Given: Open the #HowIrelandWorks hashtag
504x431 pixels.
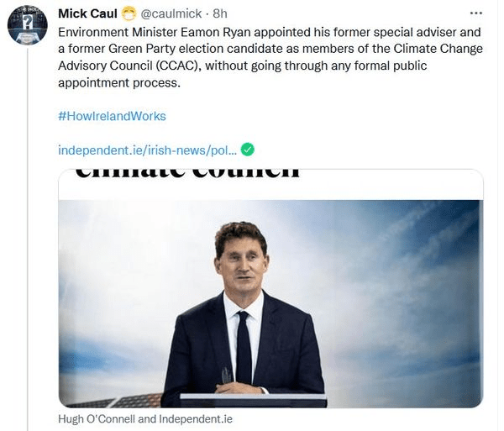Looking at the screenshot, I should coord(112,116).
